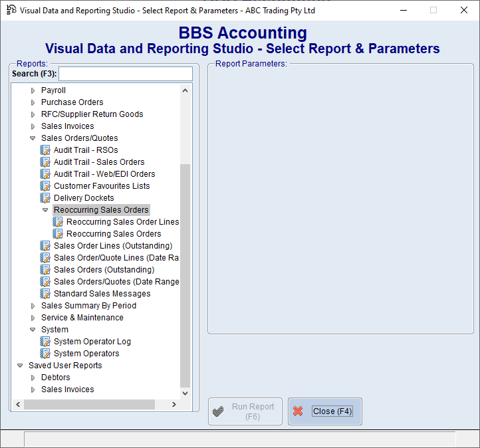Screen dimensions: 480x448
Task: Expand the Payroll report category
Action: pos(33,90)
